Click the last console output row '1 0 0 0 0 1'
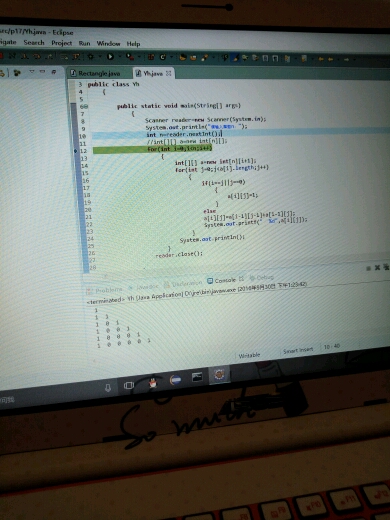This screenshot has height=520, width=390. [x=124, y=343]
